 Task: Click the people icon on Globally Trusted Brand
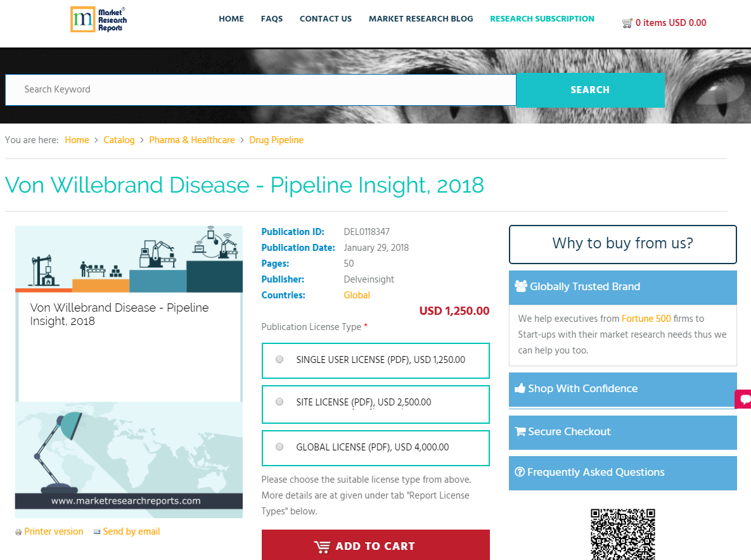522,286
